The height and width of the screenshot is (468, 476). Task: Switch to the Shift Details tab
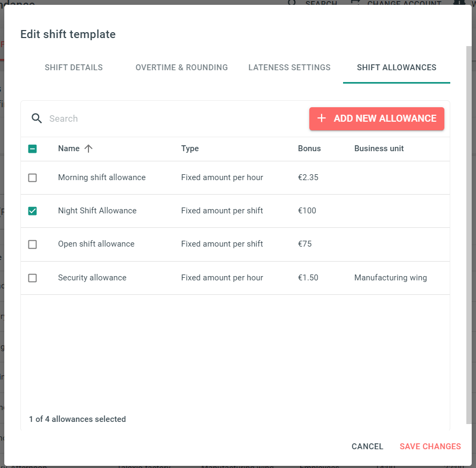pos(73,68)
